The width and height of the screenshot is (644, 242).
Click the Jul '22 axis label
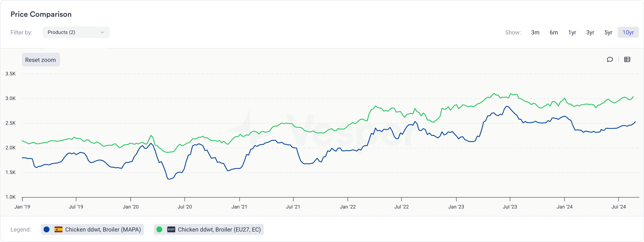coord(401,207)
